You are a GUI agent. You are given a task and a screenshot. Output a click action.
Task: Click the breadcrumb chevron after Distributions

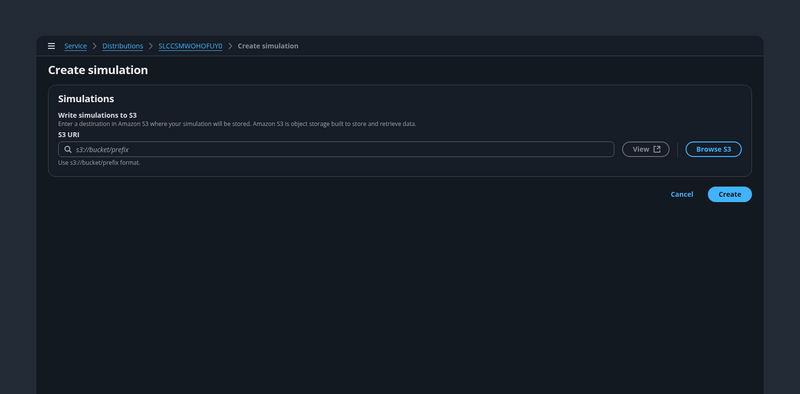[x=151, y=46]
